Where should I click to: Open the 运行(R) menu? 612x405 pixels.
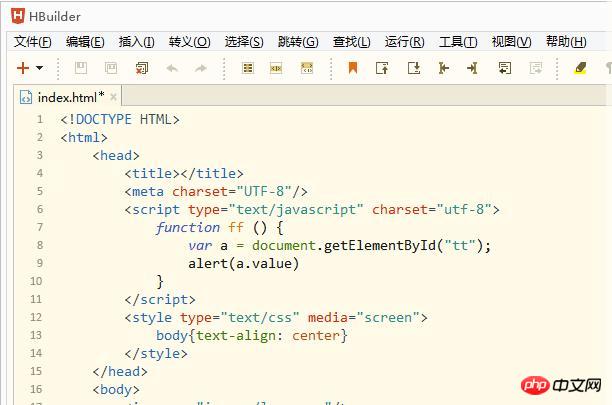[404, 41]
